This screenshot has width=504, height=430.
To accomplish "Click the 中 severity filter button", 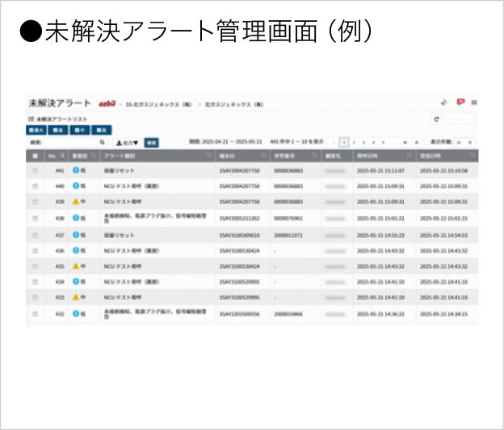I will tap(80, 130).
